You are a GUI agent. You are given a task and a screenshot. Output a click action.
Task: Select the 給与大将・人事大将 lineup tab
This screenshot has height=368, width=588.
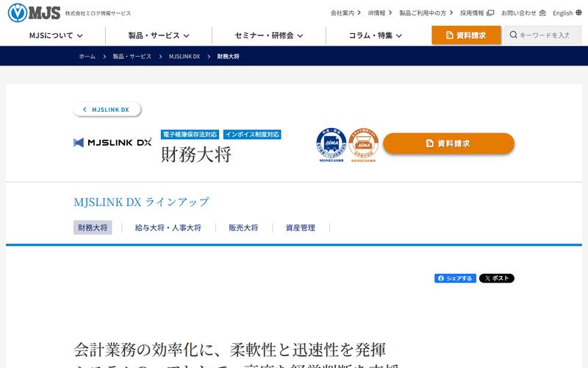[168, 227]
